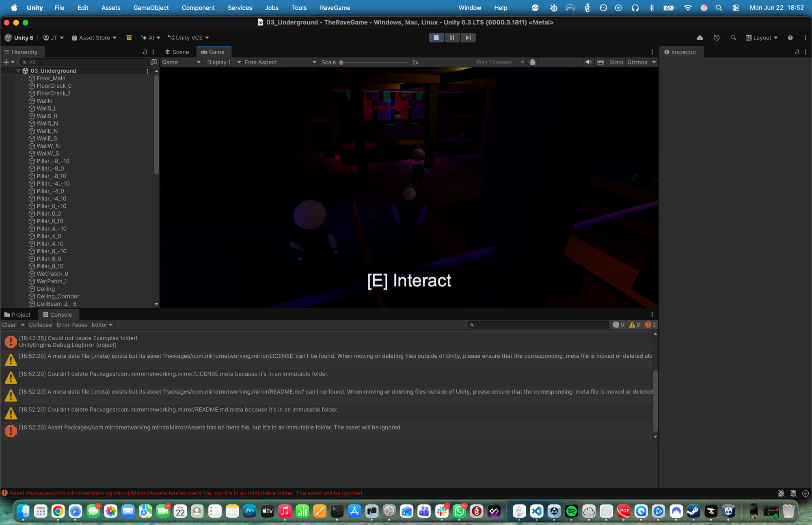Open the RaveGame menu
The image size is (812, 525).
pyautogui.click(x=335, y=8)
